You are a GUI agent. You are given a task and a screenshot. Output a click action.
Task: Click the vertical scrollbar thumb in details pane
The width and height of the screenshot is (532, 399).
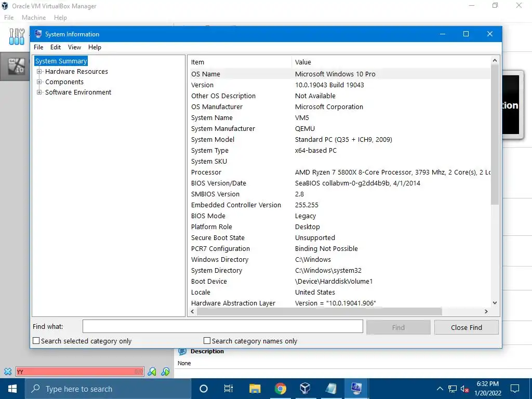click(495, 135)
